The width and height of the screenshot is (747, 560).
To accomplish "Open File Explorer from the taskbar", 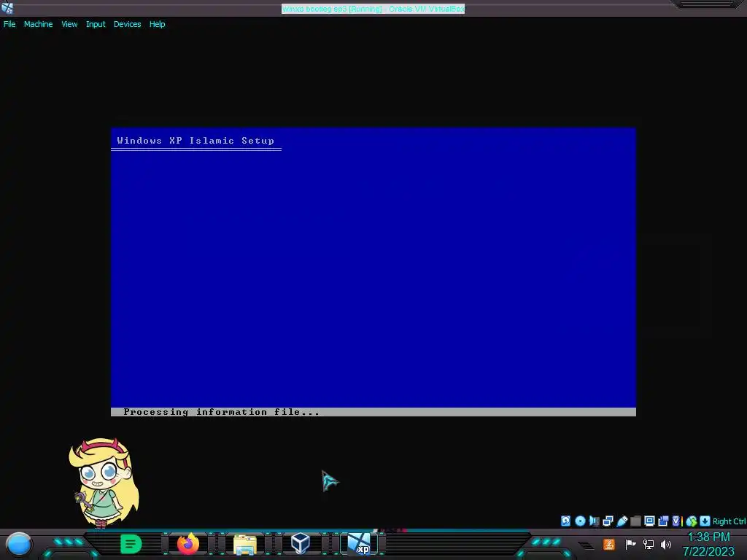I will point(245,544).
